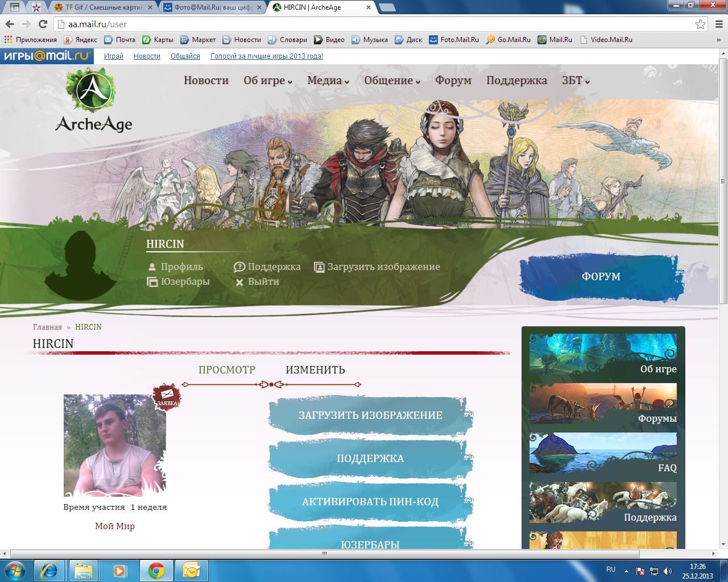
Task: Open Chrome menu icon in toolbar
Action: (718, 24)
